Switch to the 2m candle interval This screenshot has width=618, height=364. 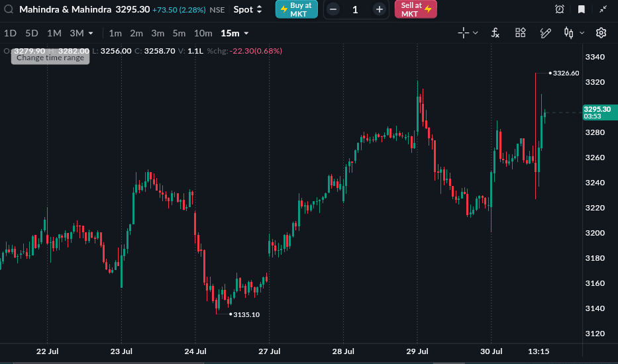[x=136, y=34]
